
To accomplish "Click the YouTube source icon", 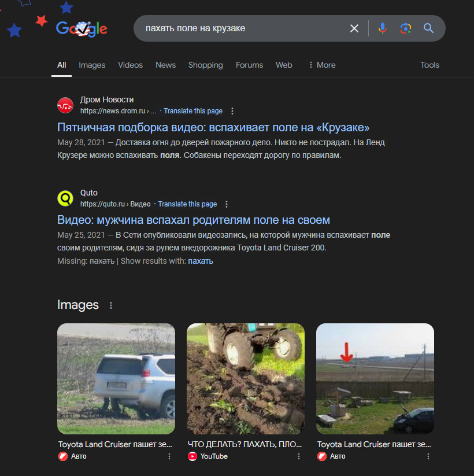I will (192, 456).
